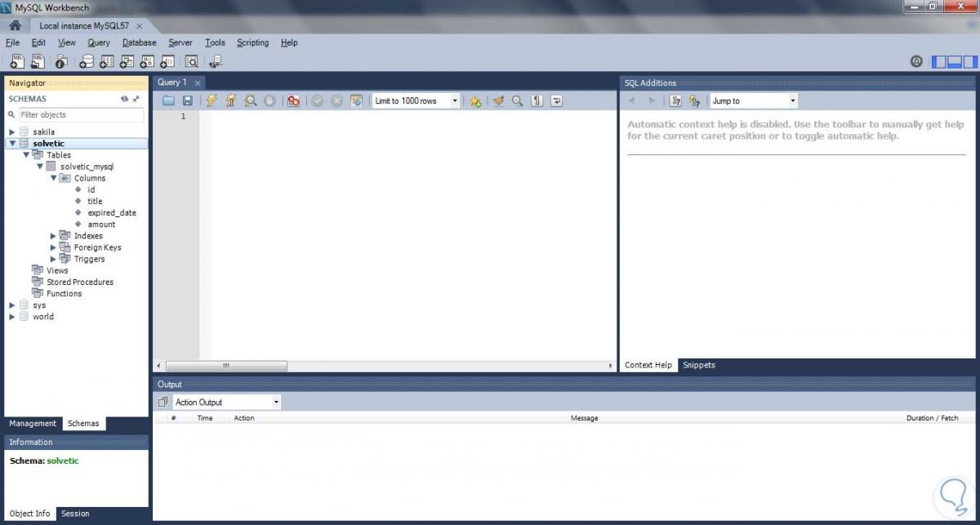The image size is (980, 525).
Task: Find magnifier icon in editor toolbar
Action: tap(518, 100)
